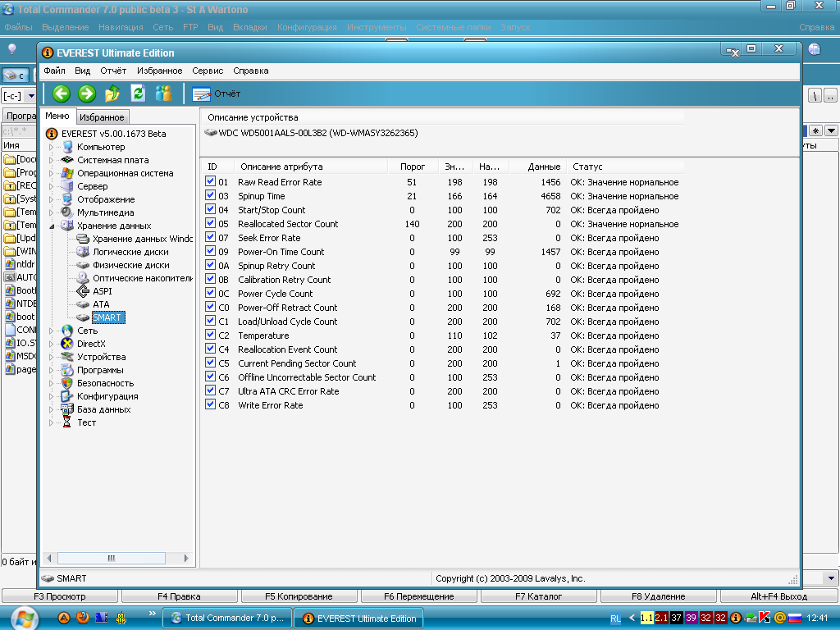Screen dimensions: 840x630
Task: Open the Безопасность category
Action: point(105,383)
